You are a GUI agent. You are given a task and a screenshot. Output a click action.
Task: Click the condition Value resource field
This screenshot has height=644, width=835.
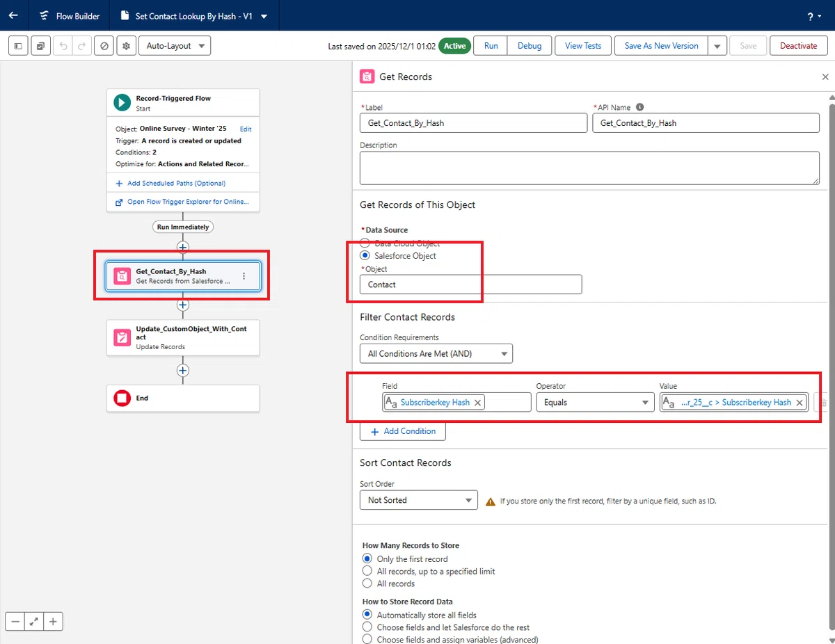click(x=734, y=403)
